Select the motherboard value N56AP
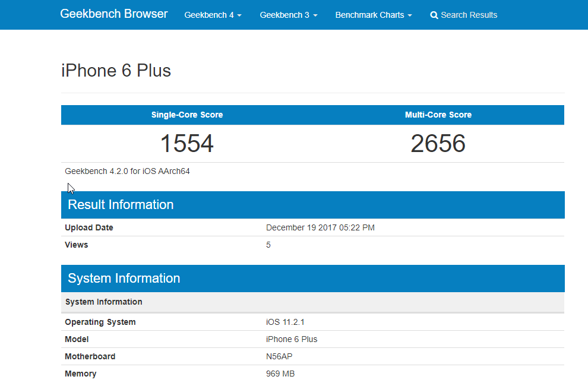The width and height of the screenshot is (588, 386). click(279, 357)
